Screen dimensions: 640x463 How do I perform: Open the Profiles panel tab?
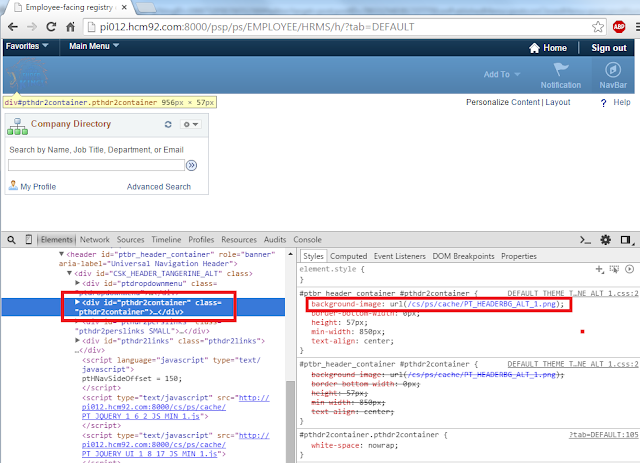[x=201, y=240]
